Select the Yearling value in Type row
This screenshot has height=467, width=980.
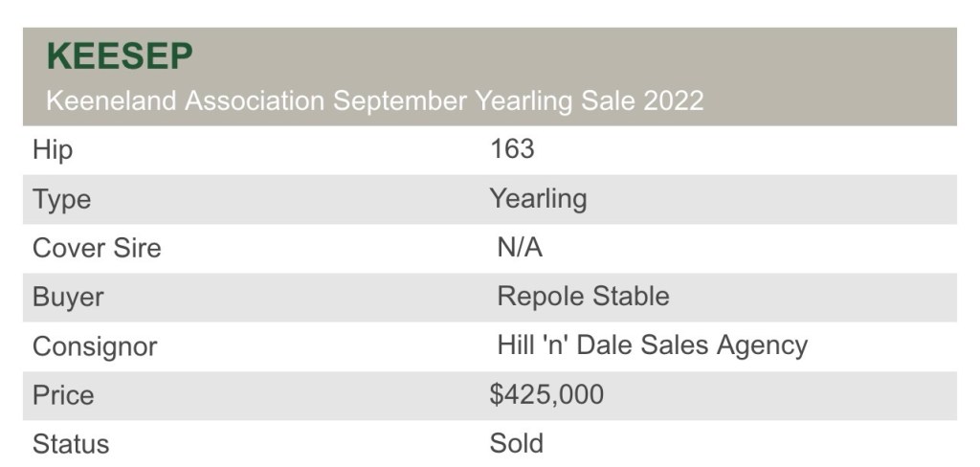tap(538, 199)
